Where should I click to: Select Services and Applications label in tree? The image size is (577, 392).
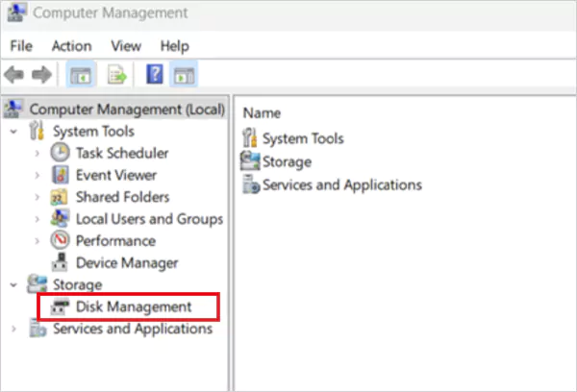coord(133,329)
